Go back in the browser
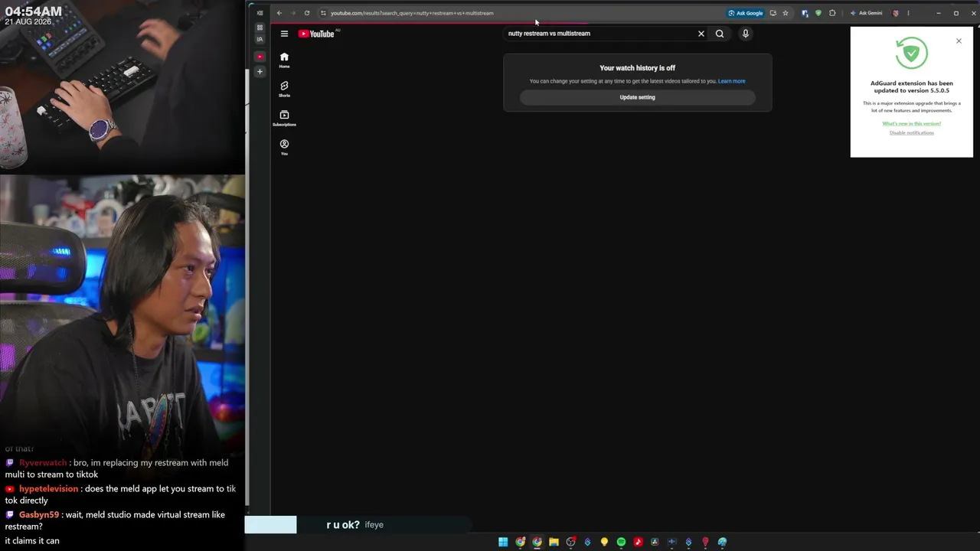This screenshot has height=551, width=980. point(279,13)
